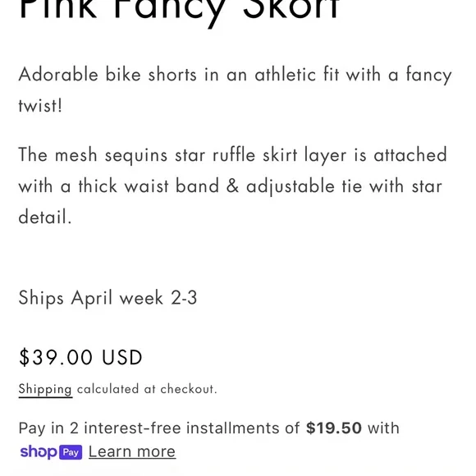Click the 'calculated at checkout.' text
The image size is (476, 476).
[x=147, y=389]
